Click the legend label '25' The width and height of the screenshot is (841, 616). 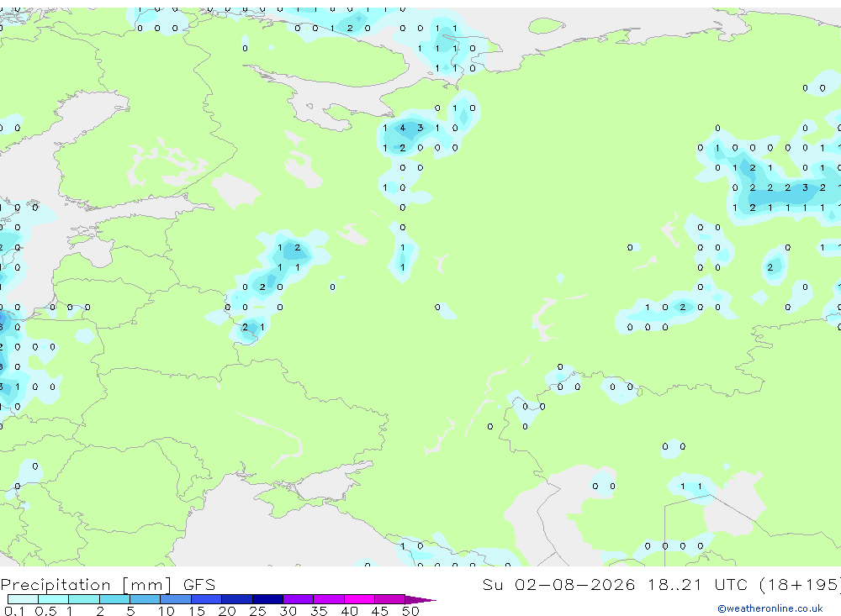tap(257, 611)
